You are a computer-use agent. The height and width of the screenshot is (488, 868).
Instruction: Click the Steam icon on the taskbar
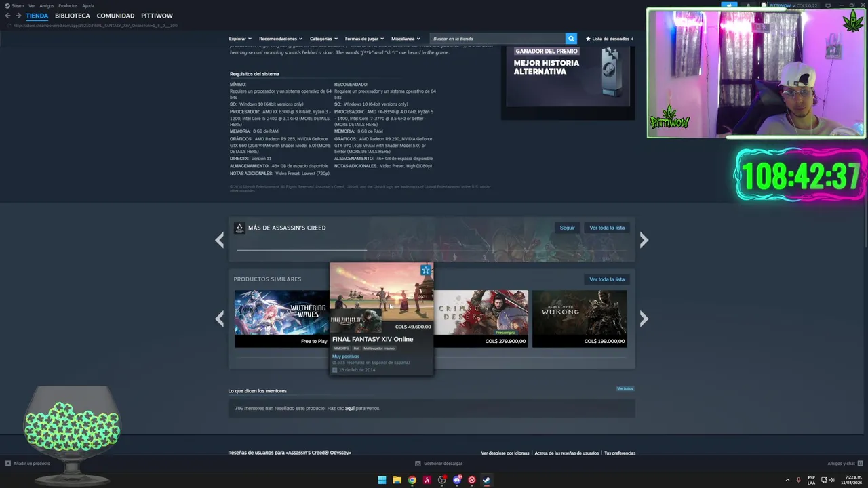(486, 480)
